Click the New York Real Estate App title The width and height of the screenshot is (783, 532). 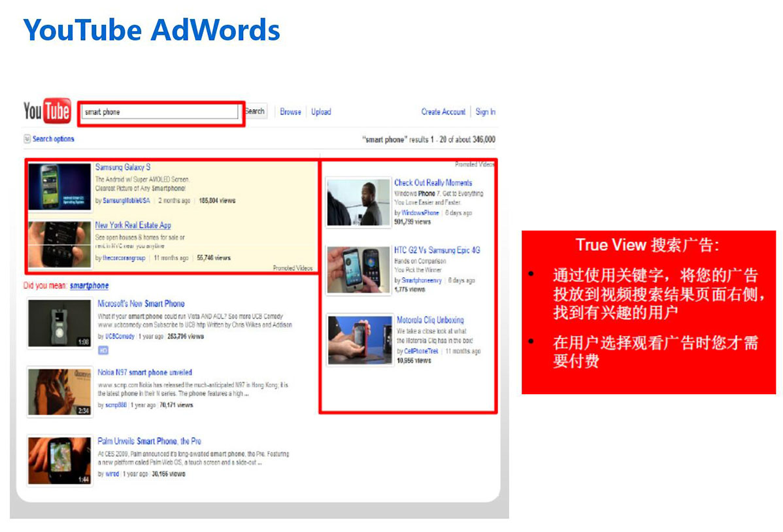pyautogui.click(x=133, y=225)
